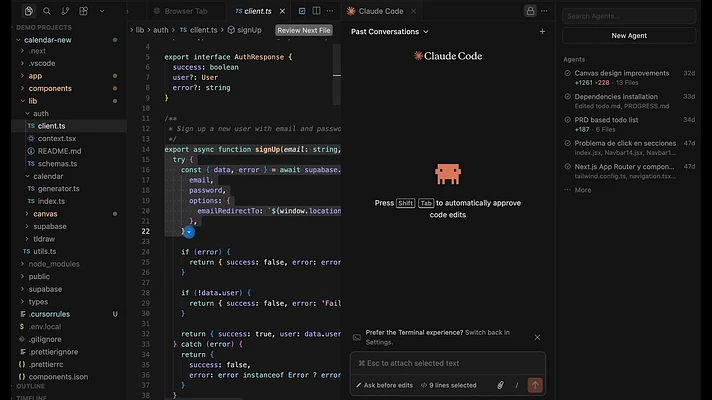Show More agents in the list
This screenshot has width=712, height=400.
click(x=583, y=190)
